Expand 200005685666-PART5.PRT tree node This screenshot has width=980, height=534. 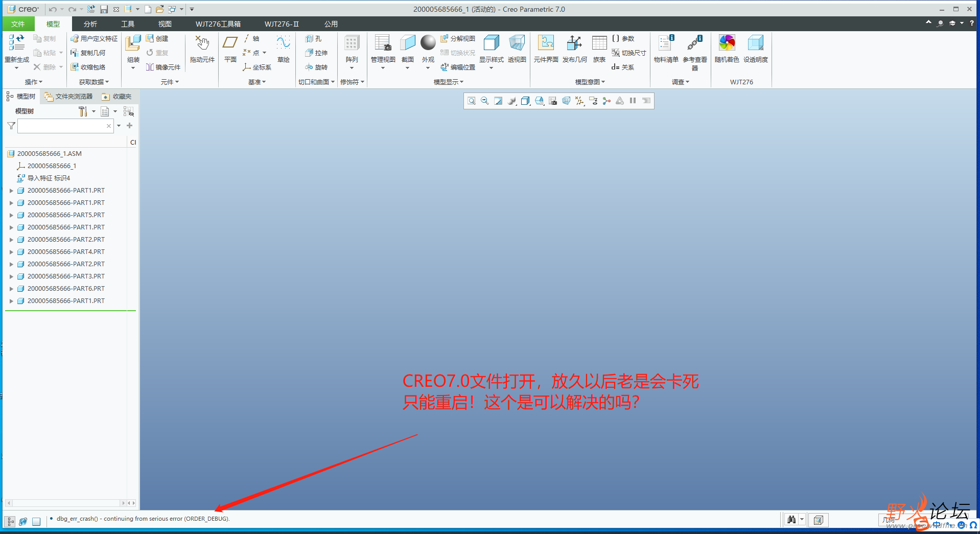[11, 215]
